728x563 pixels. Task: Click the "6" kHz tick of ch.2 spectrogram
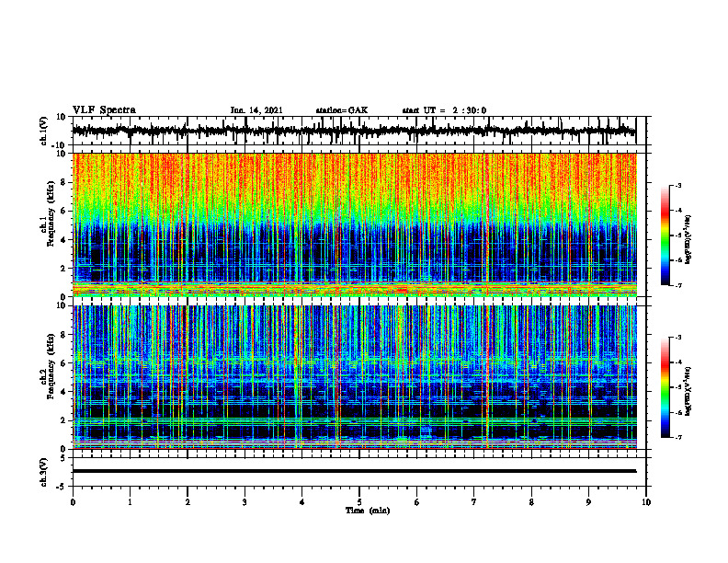pos(63,363)
